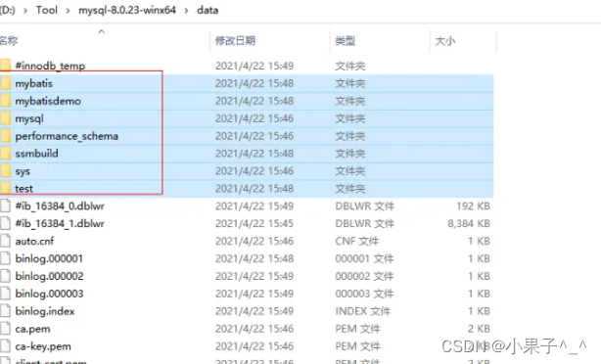Screen dimensions: 601x364
Task: Select the mybatisdemo folder icon
Action: (5, 101)
